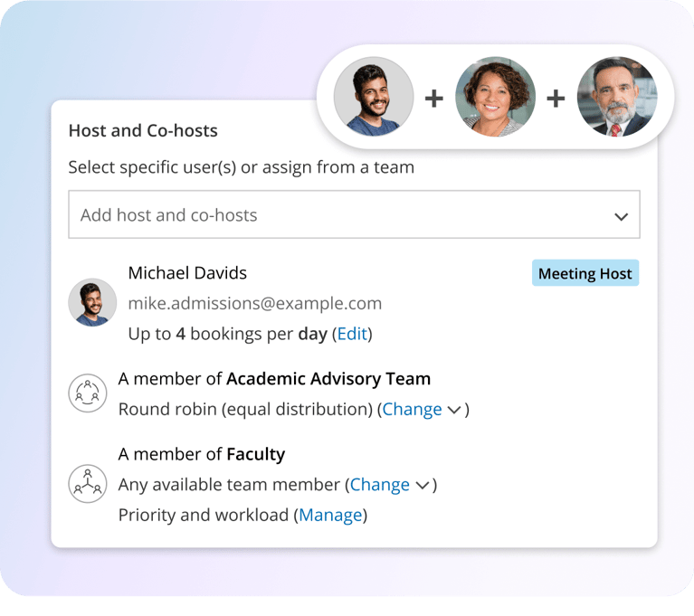Click the Host and Co-hosts heading
Image resolution: width=694 pixels, height=616 pixels.
[143, 130]
